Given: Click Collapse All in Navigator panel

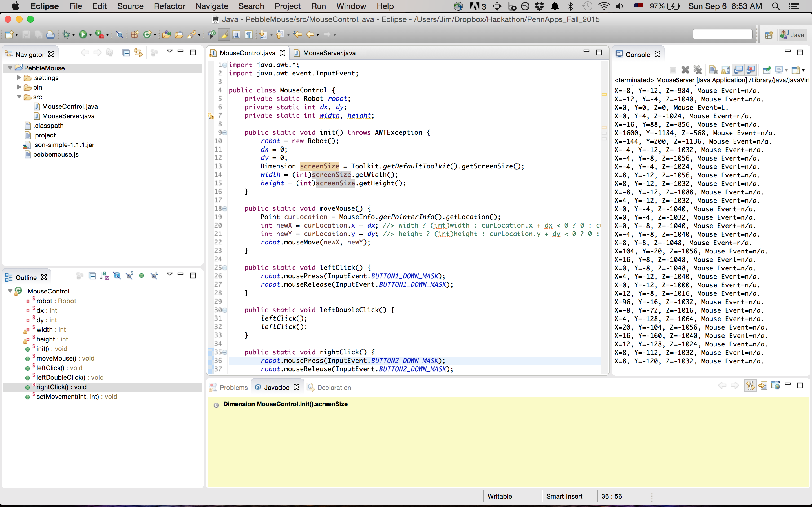Looking at the screenshot, I should click(126, 53).
